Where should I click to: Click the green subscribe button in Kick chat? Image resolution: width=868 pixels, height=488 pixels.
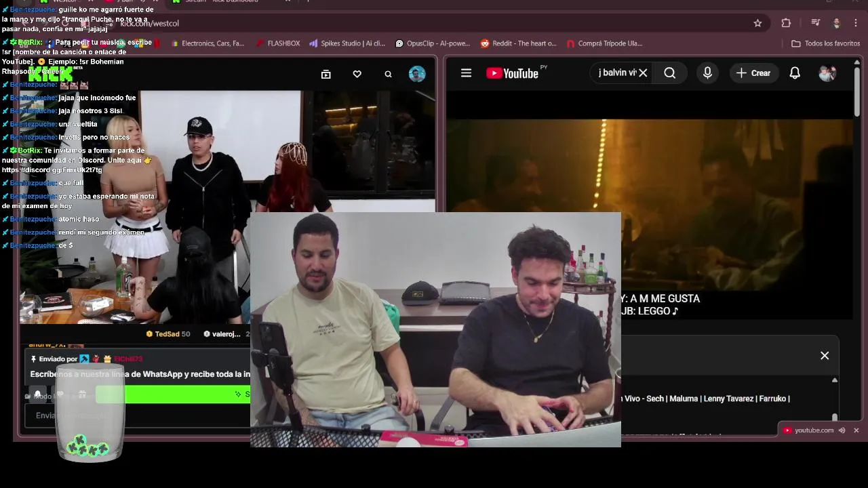click(174, 394)
